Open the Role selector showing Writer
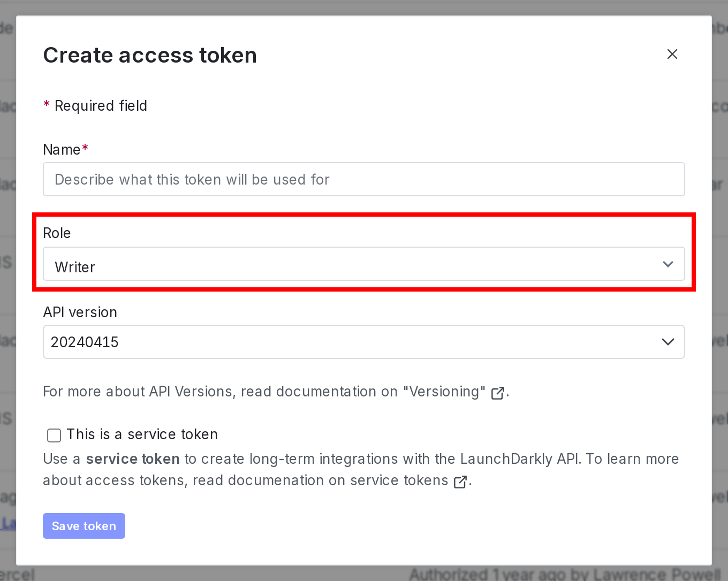 point(364,264)
